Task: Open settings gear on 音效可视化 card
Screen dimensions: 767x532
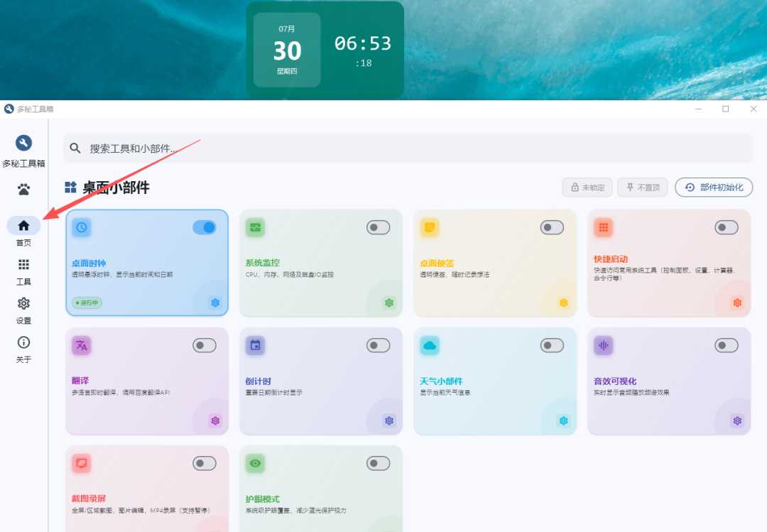Action: coord(737,420)
